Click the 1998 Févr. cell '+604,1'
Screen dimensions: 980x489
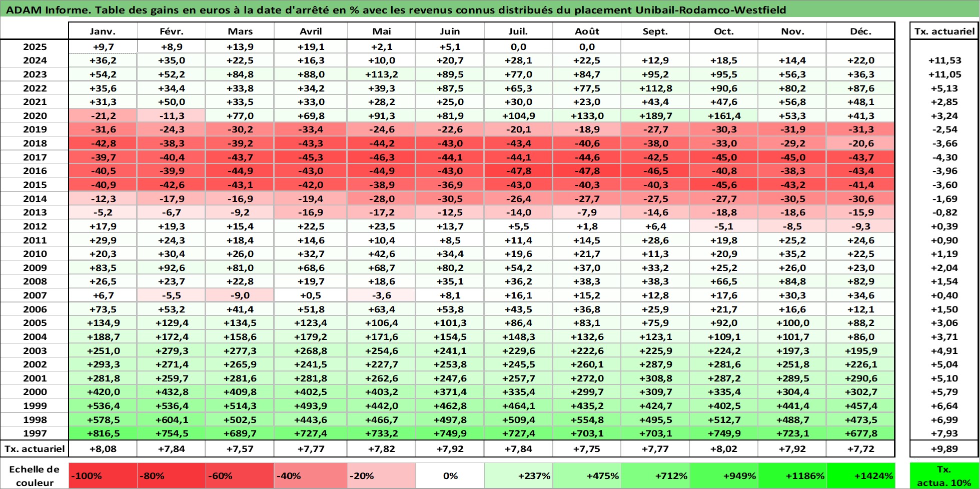[172, 419]
